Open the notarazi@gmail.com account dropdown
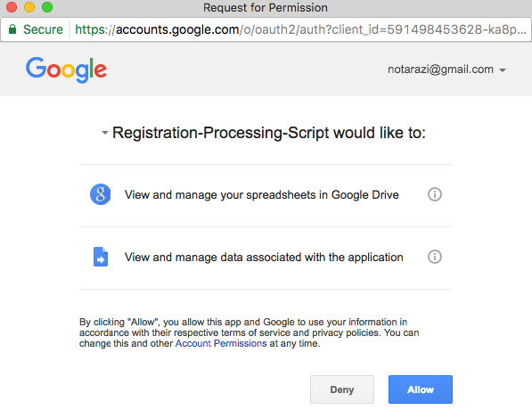Viewport: 532px width, 418px height. tap(446, 70)
